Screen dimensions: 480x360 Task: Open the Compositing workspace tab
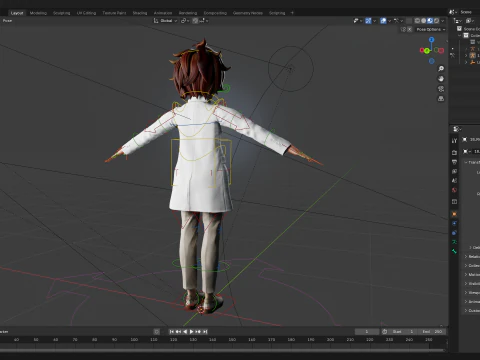click(x=215, y=13)
